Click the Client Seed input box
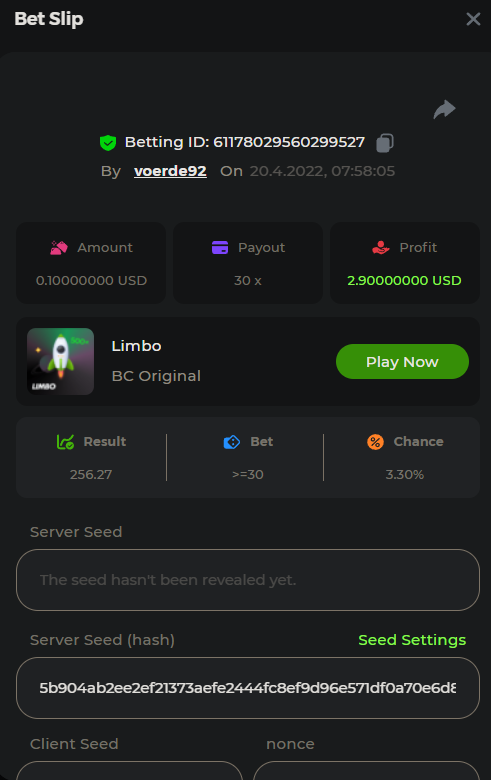 (129, 771)
